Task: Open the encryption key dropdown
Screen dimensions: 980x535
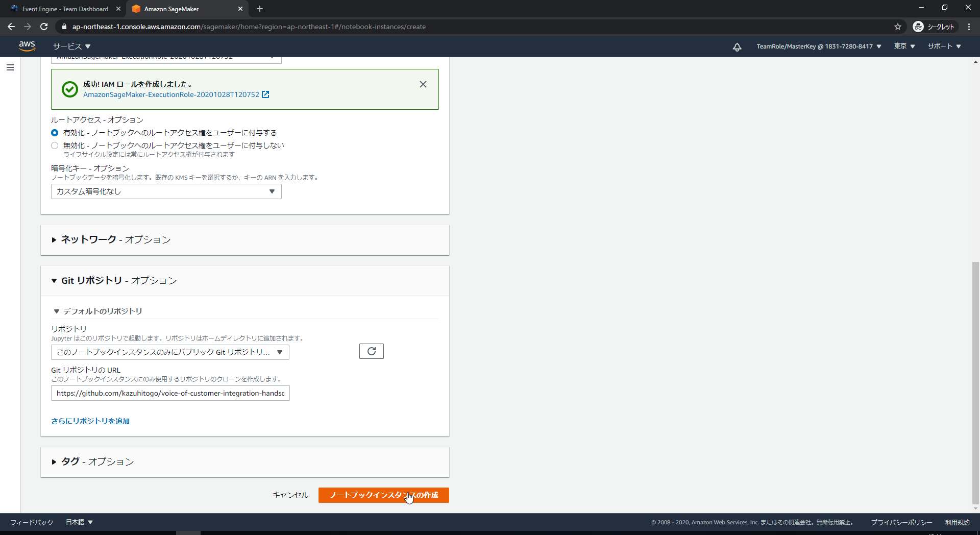Action: [x=166, y=191]
